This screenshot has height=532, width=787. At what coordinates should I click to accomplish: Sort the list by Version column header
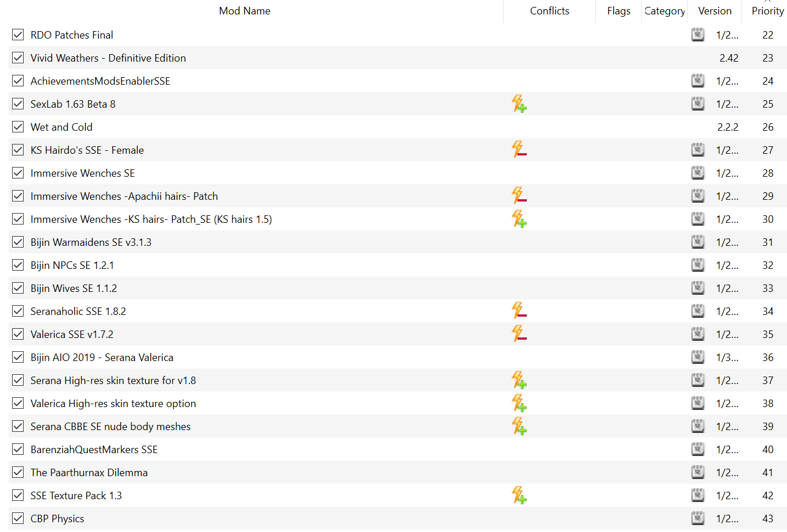(x=715, y=11)
